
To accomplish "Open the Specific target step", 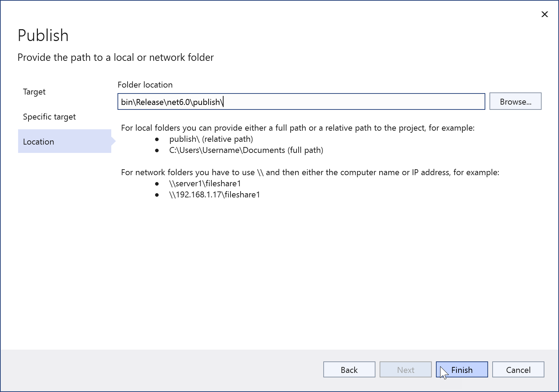I will (x=49, y=117).
